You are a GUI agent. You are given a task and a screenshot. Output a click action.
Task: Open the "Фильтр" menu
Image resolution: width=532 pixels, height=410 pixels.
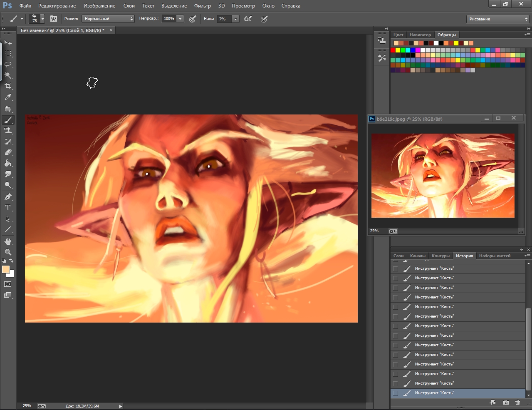click(x=202, y=6)
